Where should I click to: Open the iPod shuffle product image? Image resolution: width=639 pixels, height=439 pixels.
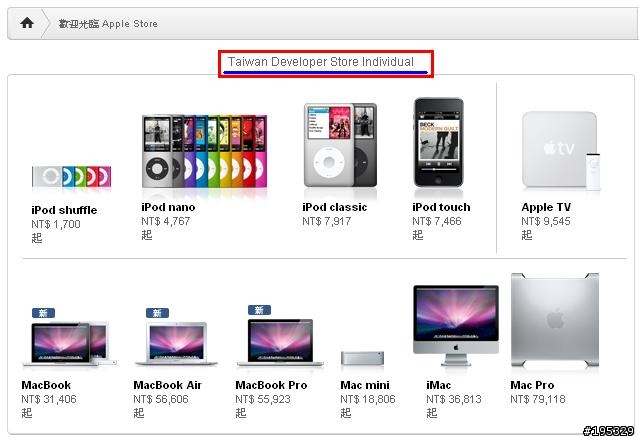click(71, 176)
